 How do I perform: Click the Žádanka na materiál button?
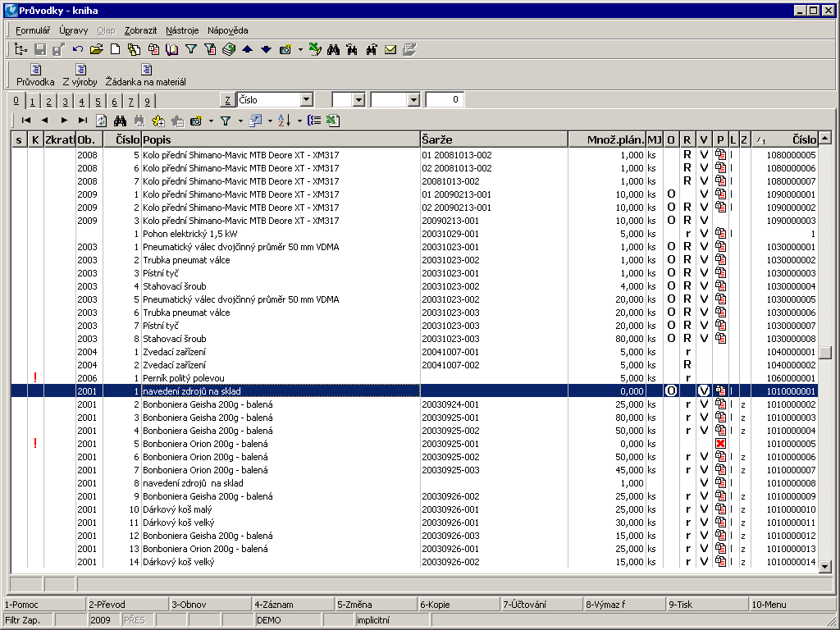[x=146, y=75]
